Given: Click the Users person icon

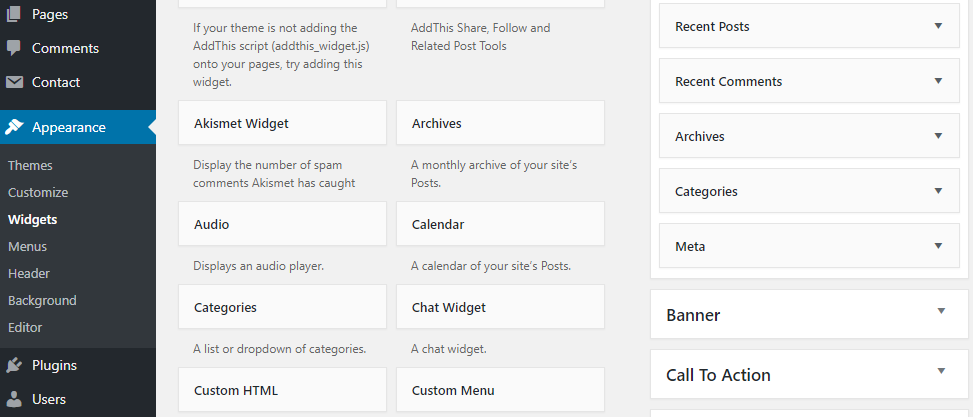Looking at the screenshot, I should [x=14, y=400].
